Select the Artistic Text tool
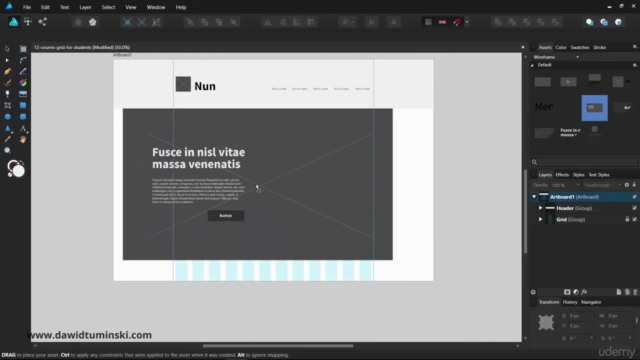Viewport: 640px width, 360px height. (23, 129)
